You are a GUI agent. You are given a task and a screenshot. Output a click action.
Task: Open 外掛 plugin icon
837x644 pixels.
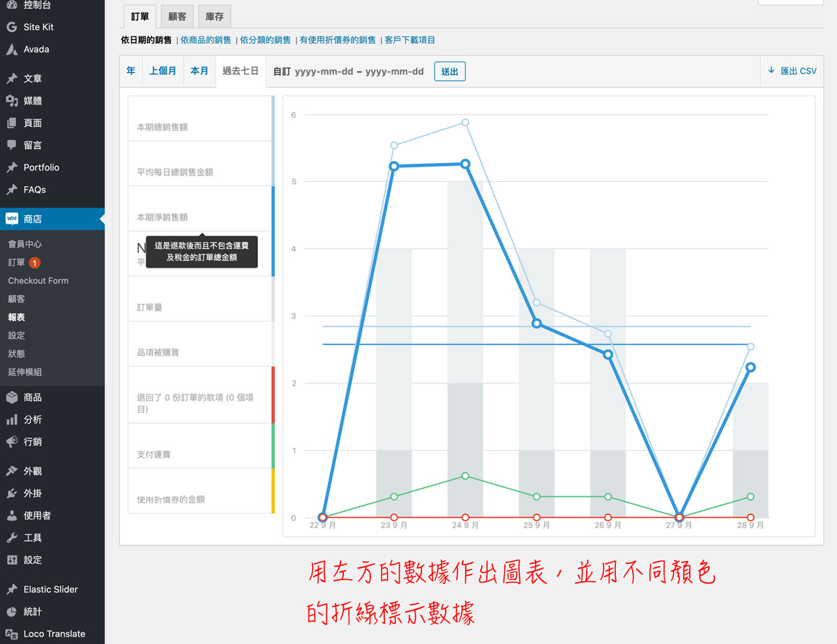pos(12,493)
